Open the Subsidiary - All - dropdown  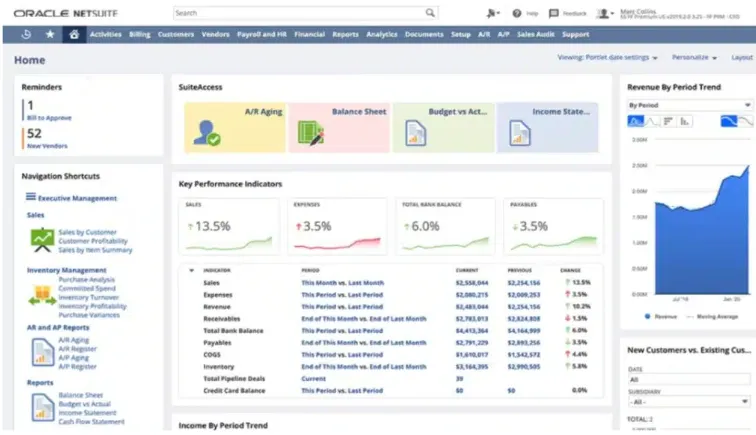(689, 402)
